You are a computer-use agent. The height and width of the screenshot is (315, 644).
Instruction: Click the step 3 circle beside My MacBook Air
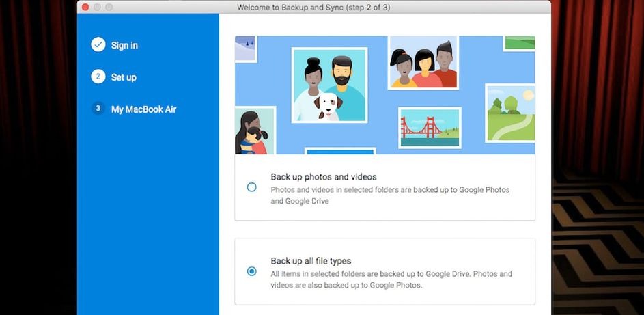(98, 109)
